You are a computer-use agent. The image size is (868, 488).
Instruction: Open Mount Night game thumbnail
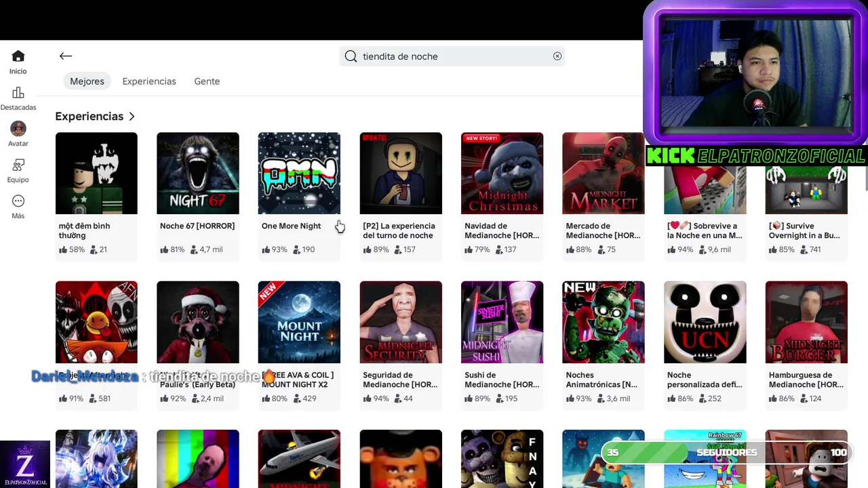pyautogui.click(x=299, y=322)
